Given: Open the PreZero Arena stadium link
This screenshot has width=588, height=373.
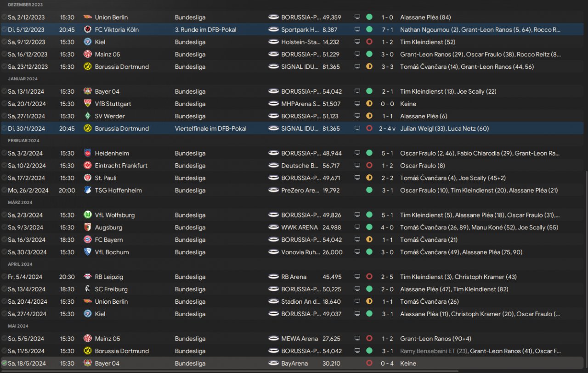Looking at the screenshot, I should [300, 191].
